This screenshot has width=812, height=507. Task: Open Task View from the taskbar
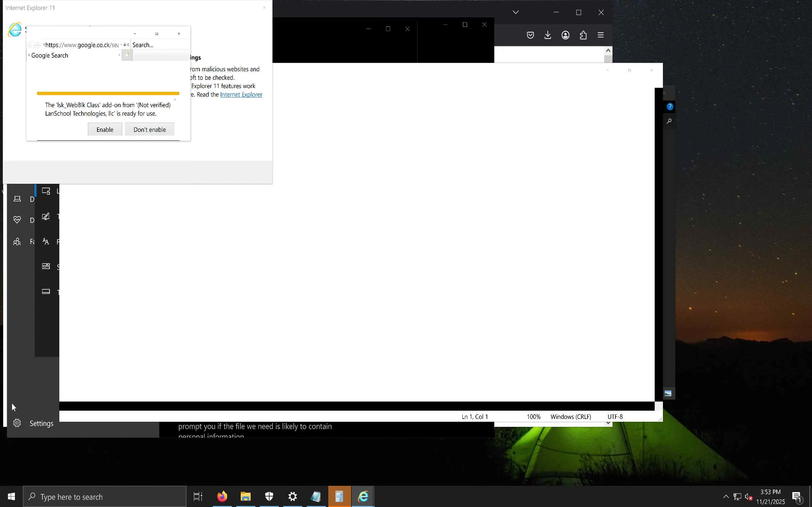(198, 496)
